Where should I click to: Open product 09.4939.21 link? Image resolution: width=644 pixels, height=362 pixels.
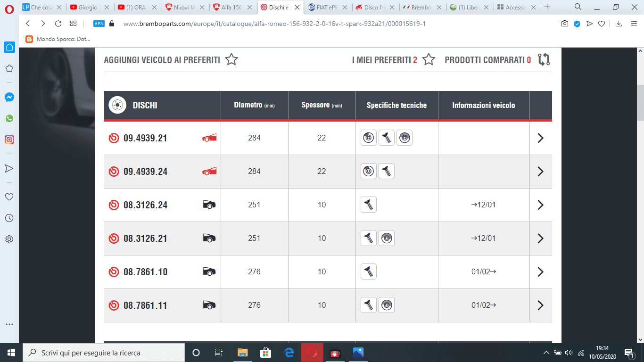click(145, 138)
